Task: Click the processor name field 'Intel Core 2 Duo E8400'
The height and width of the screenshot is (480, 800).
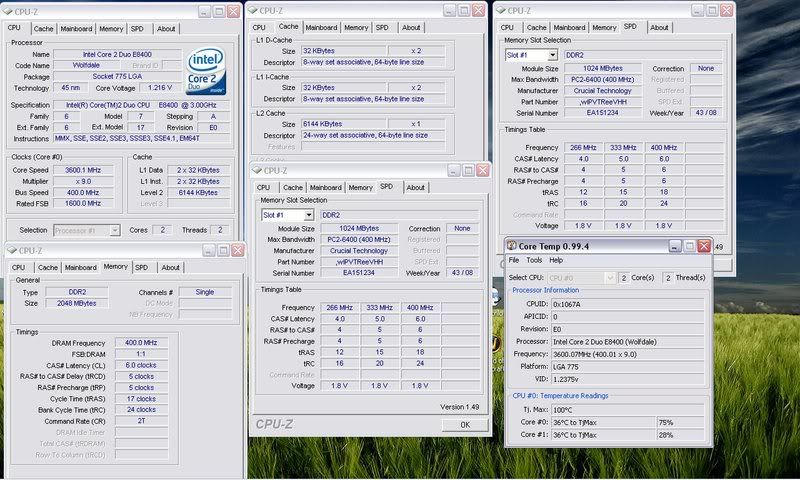Action: (117, 54)
